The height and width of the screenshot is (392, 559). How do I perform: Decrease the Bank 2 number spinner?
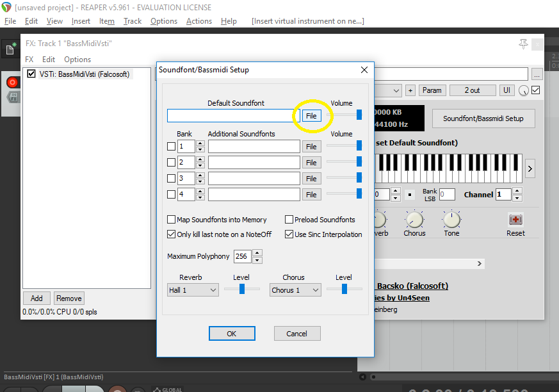click(x=200, y=166)
